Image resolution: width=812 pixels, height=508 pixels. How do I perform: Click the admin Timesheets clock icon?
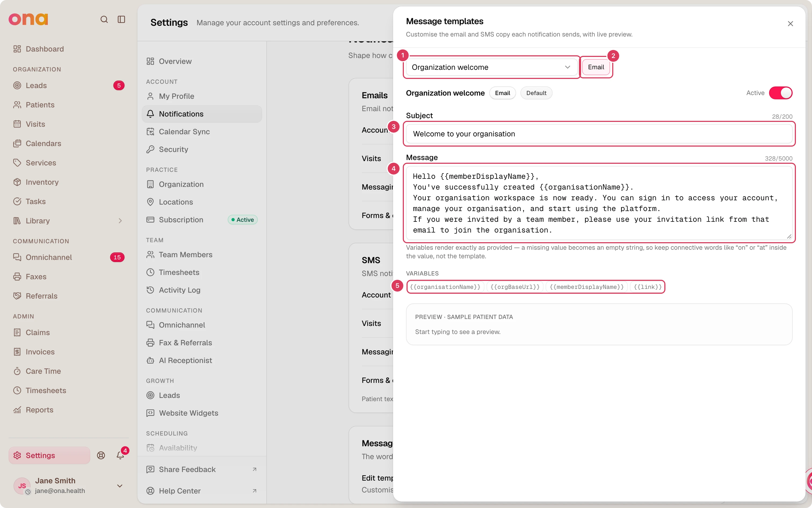[x=17, y=390]
